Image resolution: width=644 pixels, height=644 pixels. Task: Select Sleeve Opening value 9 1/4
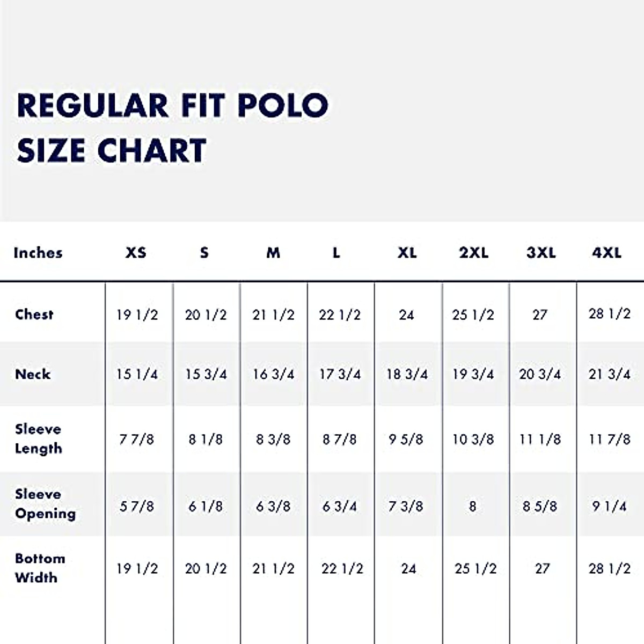click(609, 506)
